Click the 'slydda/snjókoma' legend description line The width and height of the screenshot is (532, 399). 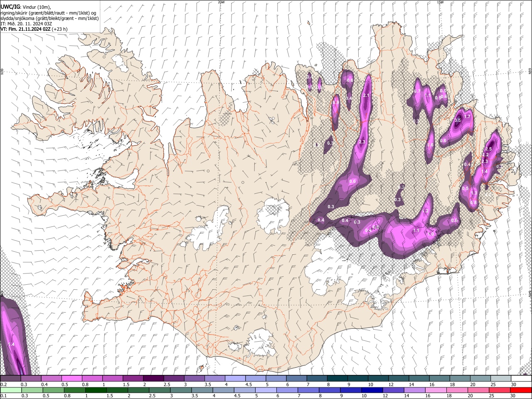49,18
